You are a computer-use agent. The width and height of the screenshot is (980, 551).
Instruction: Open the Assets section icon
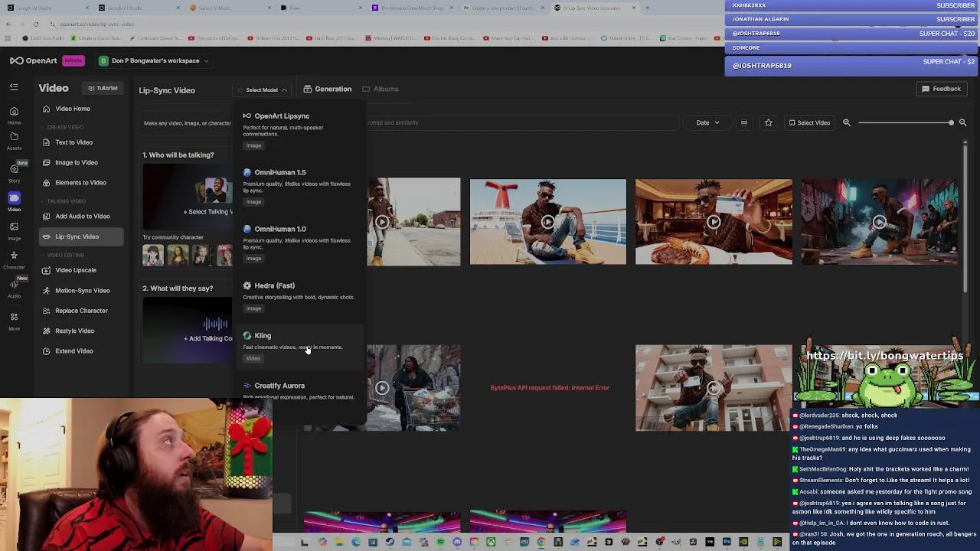pos(14,141)
